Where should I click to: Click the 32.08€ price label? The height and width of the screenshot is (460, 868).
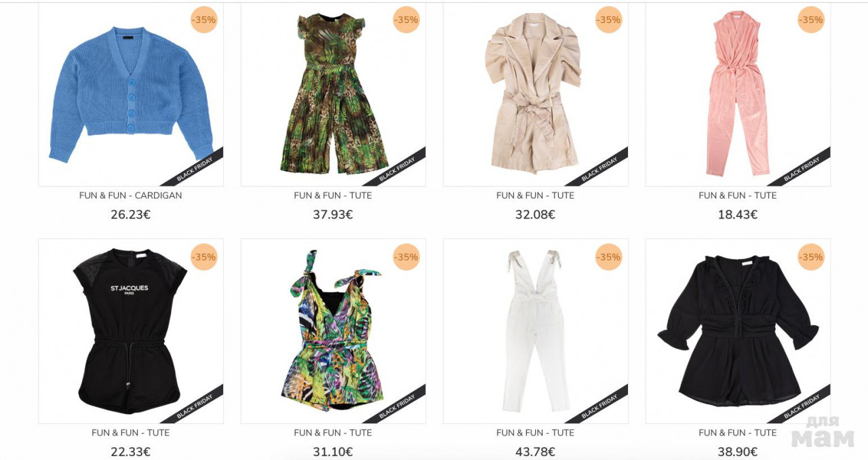coord(536,214)
